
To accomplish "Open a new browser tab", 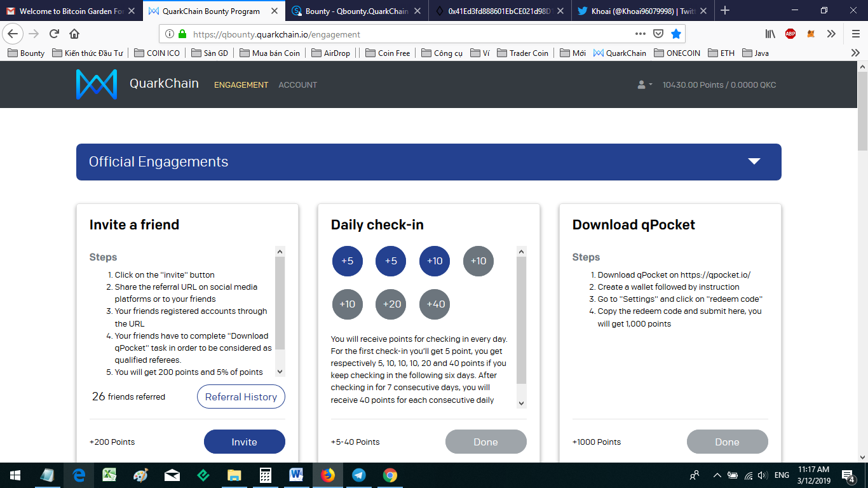I will tap(725, 10).
